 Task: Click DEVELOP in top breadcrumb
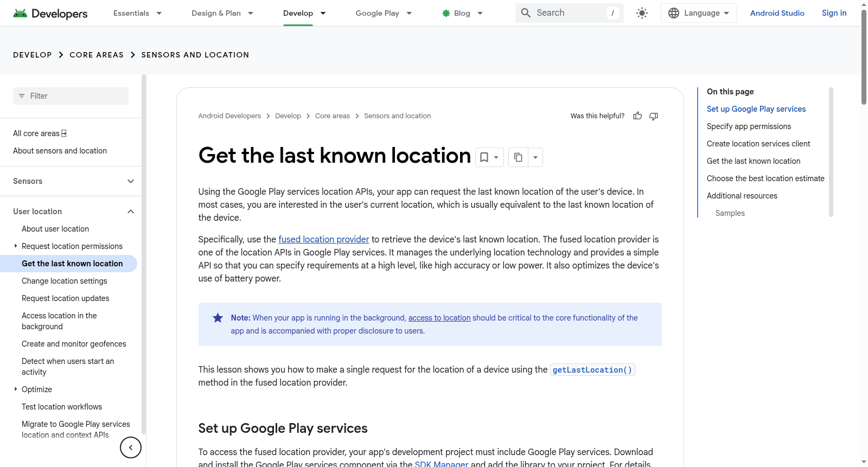coord(33,55)
